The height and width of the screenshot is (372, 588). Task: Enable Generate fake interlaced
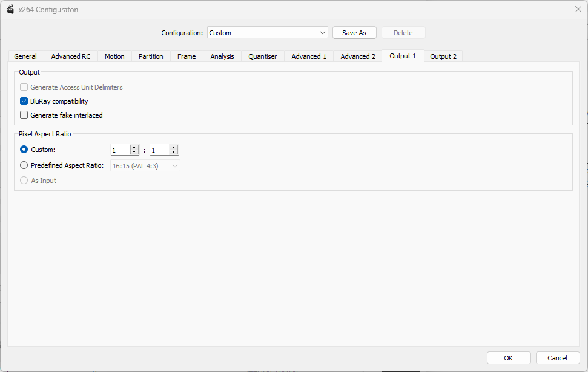coord(24,115)
